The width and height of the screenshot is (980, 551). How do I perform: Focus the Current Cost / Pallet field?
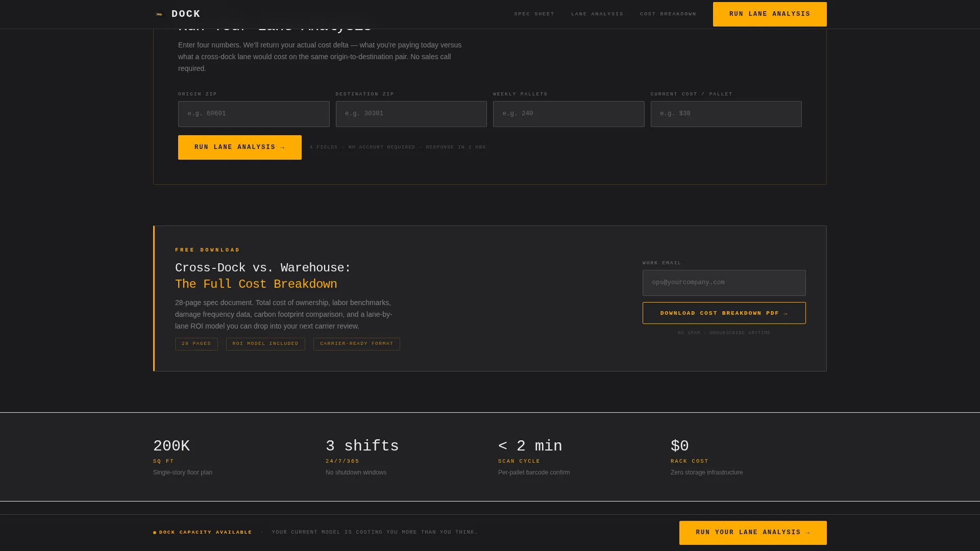point(726,114)
